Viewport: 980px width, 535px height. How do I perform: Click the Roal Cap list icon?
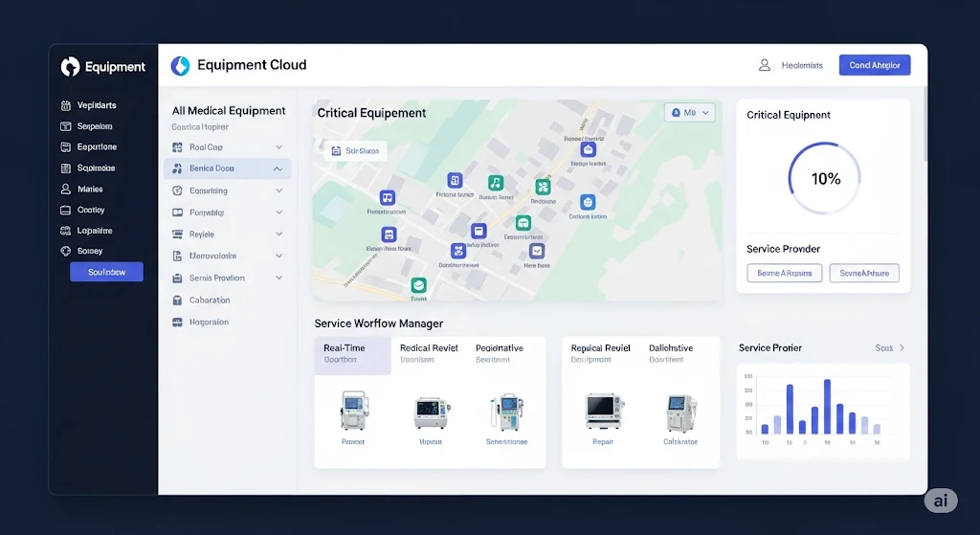[x=177, y=147]
